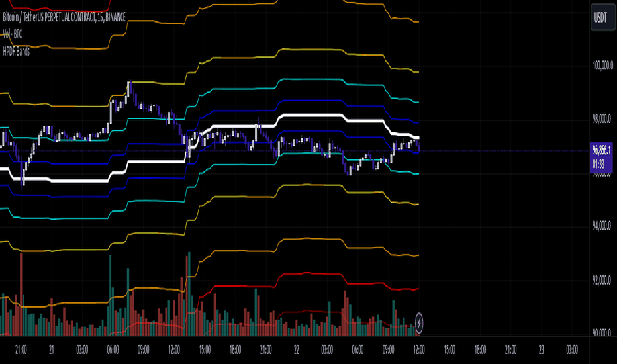Viewport: 617px width, 364px height.
Task: Click the 03:00 time label after date 23
Action: coord(572,350)
